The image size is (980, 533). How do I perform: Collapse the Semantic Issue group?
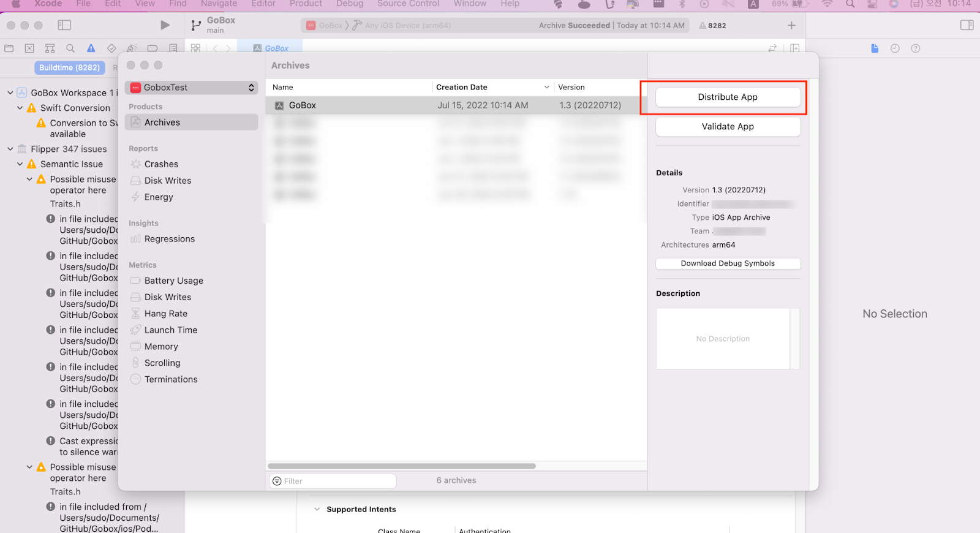click(20, 164)
